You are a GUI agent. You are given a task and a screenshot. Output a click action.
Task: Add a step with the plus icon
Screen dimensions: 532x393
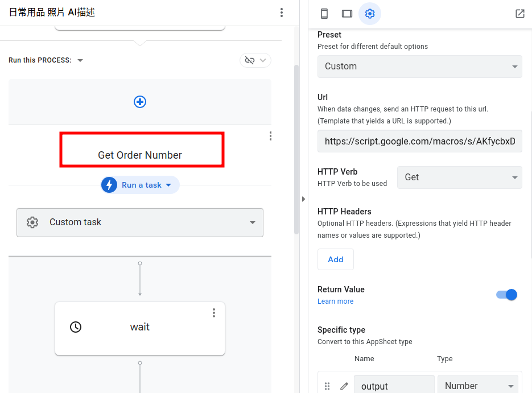(140, 102)
